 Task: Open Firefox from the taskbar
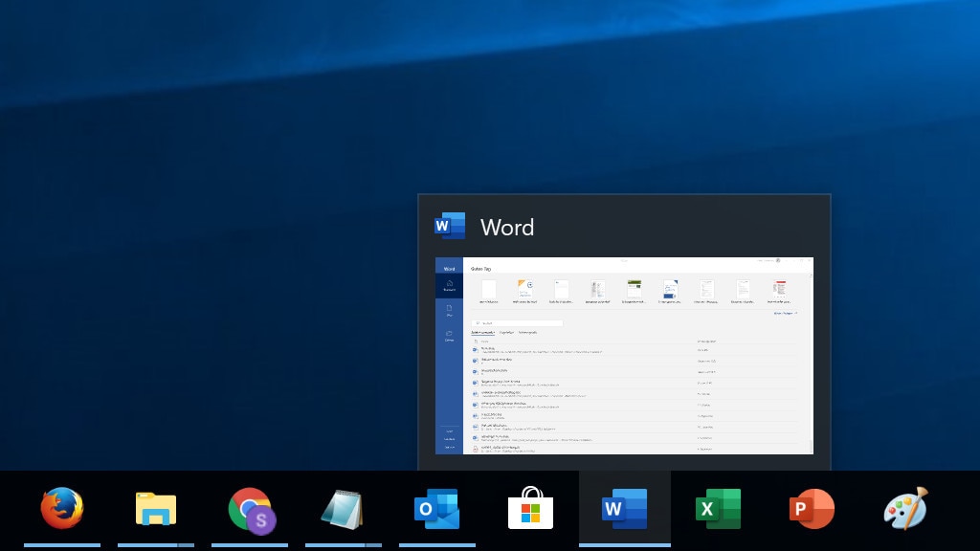[62, 509]
